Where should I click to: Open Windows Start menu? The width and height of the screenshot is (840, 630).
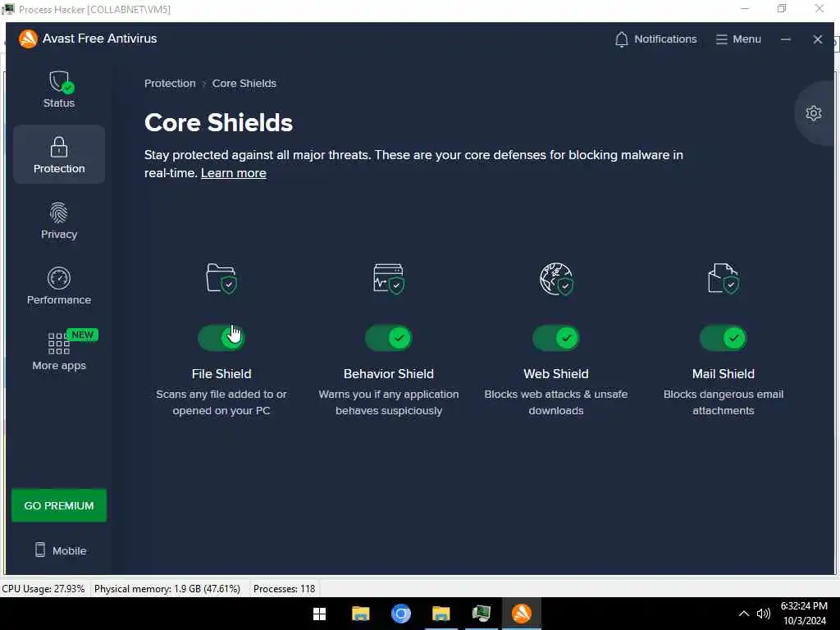[x=319, y=614]
